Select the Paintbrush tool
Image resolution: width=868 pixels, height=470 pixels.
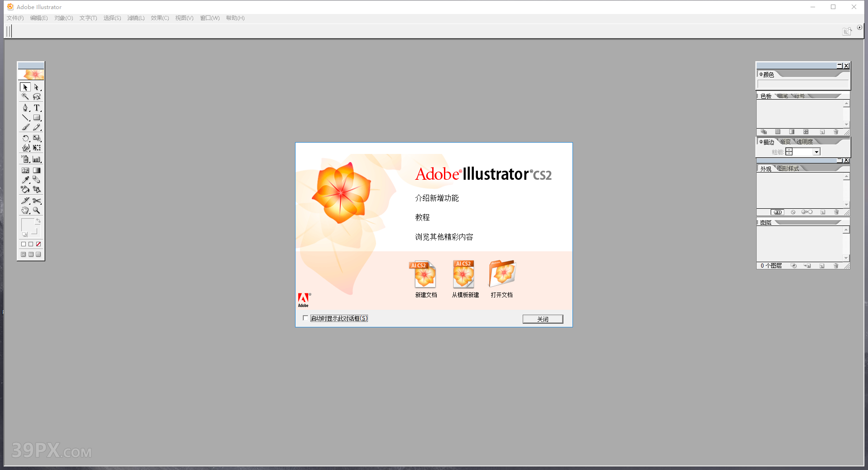[25, 127]
